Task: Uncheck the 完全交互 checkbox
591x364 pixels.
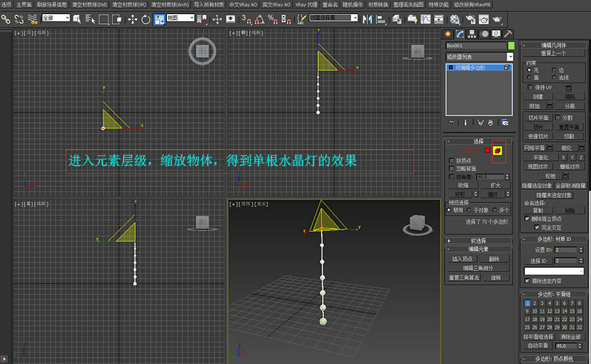Action: click(x=537, y=228)
